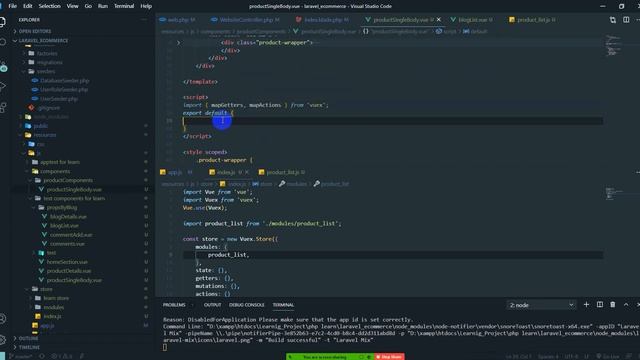Viewport: 640px width, 360px height.
Task: Kill terminal with trash icon
Action: tap(613, 304)
